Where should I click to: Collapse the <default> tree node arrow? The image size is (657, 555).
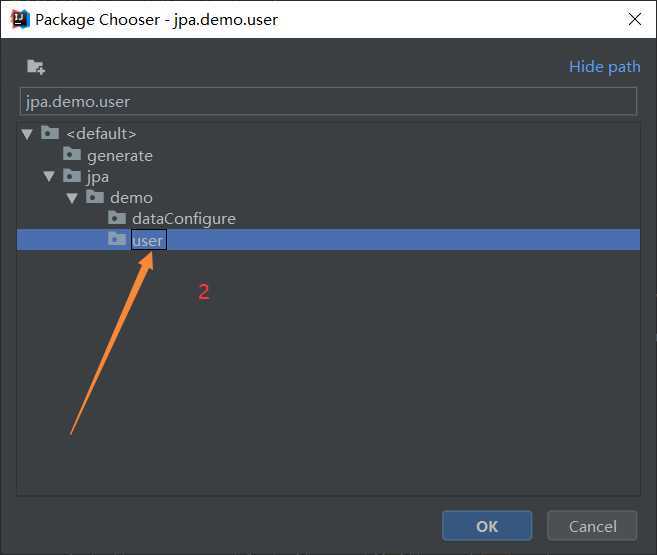27,134
